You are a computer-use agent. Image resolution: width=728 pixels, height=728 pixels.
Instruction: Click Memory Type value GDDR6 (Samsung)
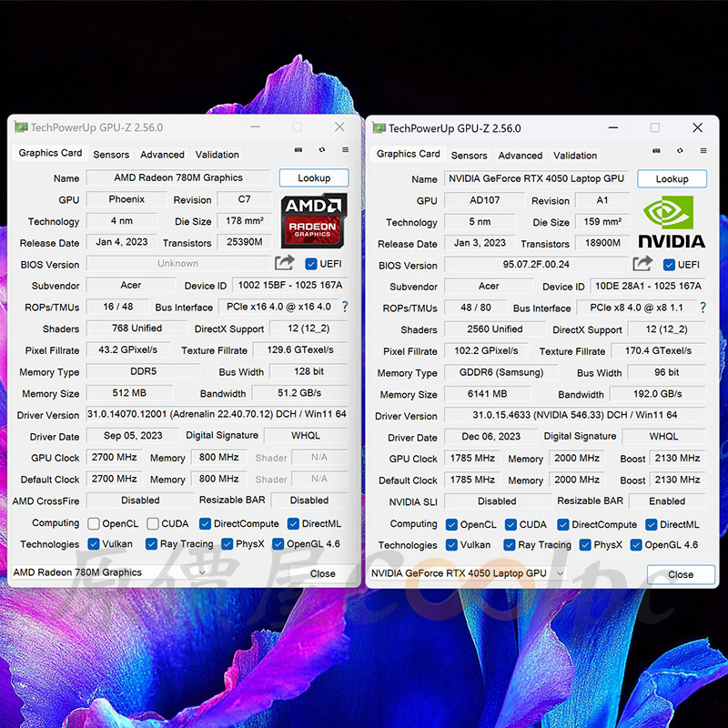coord(501,372)
